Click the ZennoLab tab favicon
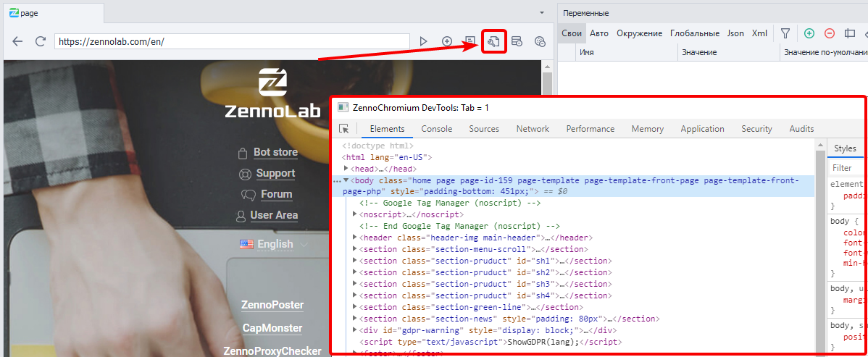 [x=14, y=13]
